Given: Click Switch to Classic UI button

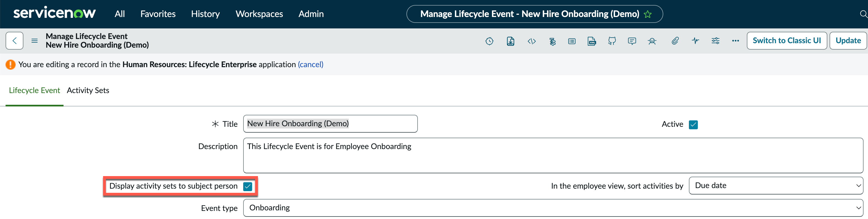Looking at the screenshot, I should coord(787,41).
